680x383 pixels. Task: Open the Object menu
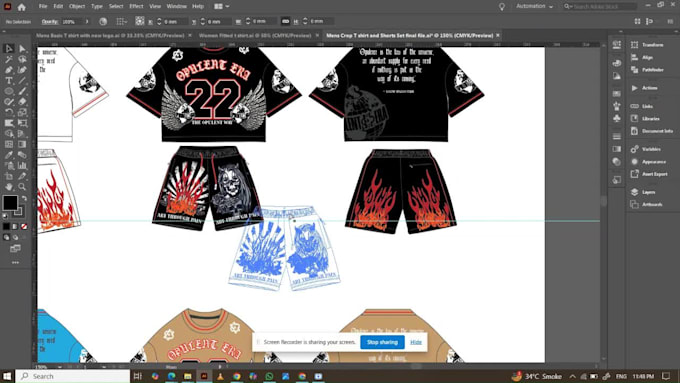(x=77, y=7)
